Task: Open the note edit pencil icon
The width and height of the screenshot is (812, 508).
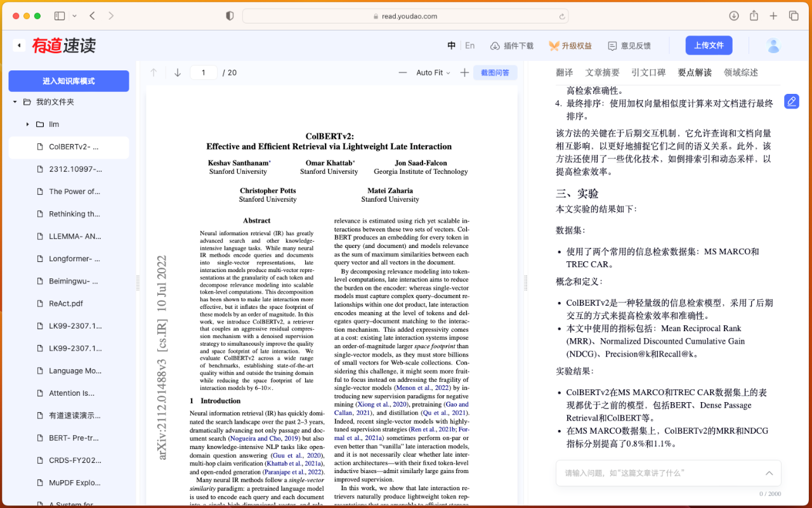Action: tap(791, 101)
